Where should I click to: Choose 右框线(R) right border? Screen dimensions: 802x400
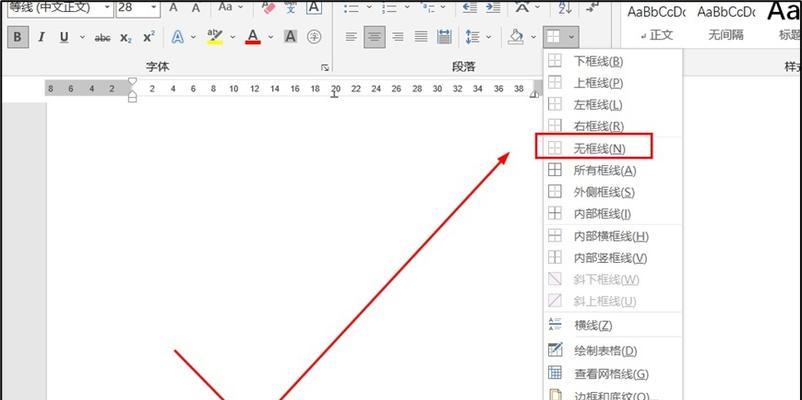tap(612, 126)
